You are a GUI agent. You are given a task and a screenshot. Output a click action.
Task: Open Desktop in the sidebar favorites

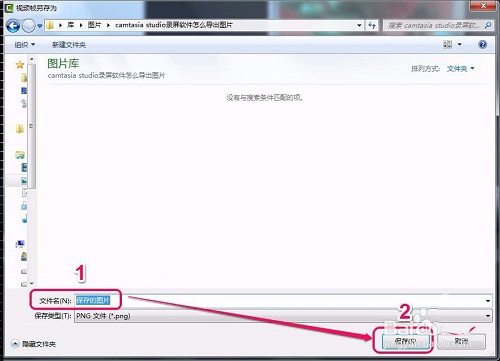click(24, 91)
